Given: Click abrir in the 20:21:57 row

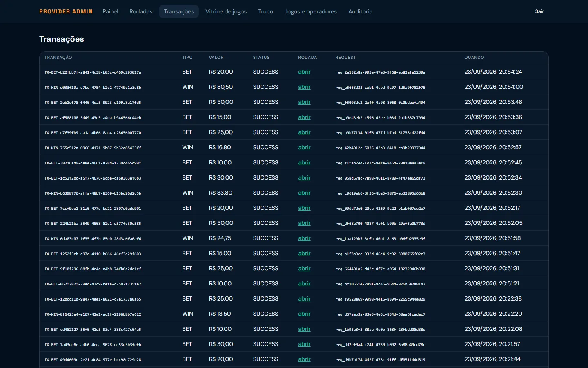Looking at the screenshot, I should click(304, 344).
